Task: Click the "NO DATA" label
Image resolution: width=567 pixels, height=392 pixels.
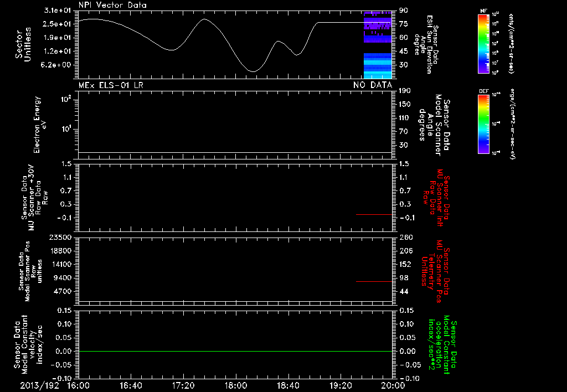Action: tap(373, 85)
